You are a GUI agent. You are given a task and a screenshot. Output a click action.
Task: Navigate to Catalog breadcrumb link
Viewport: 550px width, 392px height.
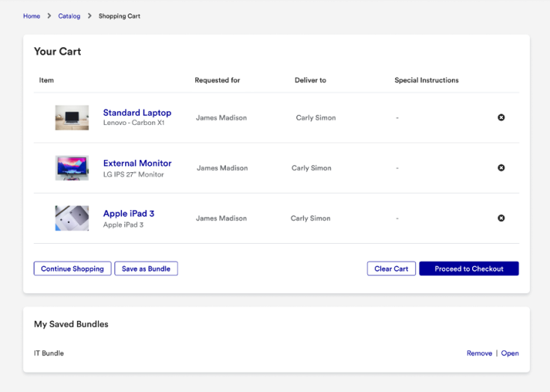[x=69, y=16]
